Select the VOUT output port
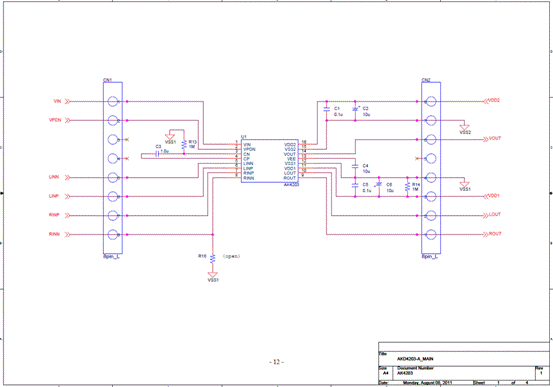This screenshot has height=387, width=553. click(x=495, y=139)
